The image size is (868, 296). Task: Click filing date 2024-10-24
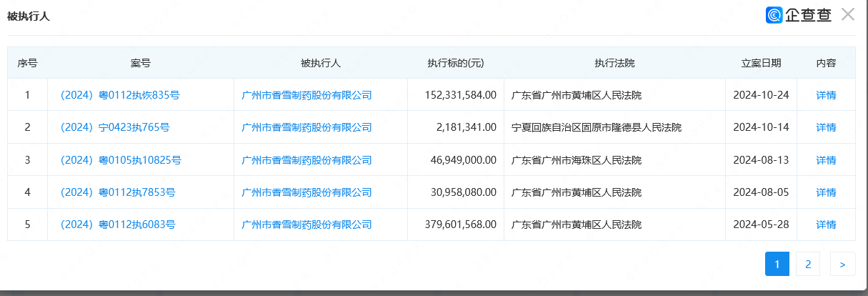coord(761,95)
